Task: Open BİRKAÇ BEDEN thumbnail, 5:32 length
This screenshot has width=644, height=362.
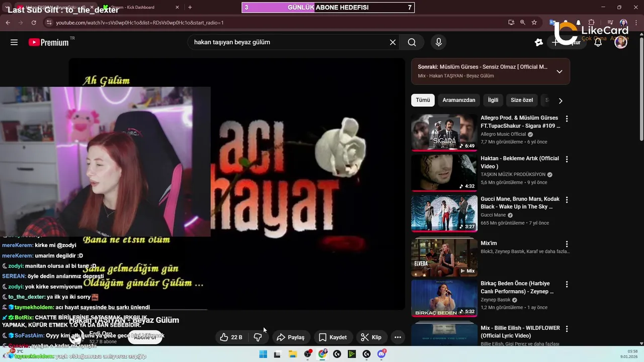Action: tap(444, 298)
